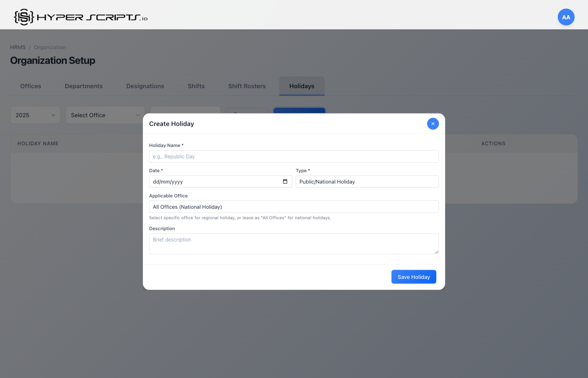The image size is (588, 378).
Task: Select the Shifts tab
Action: click(x=196, y=86)
